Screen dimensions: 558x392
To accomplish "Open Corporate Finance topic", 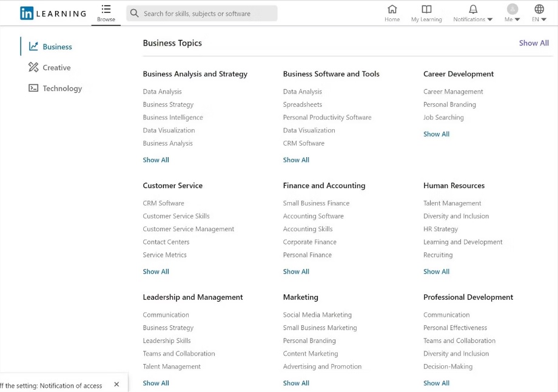I will (309, 242).
